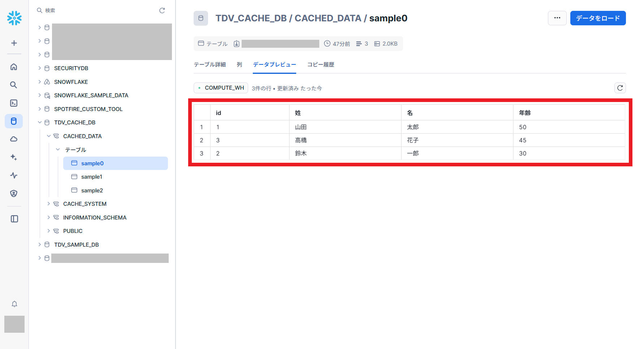This screenshot has height=349, width=644.
Task: Collapse the テーブル folder
Action: (x=58, y=149)
